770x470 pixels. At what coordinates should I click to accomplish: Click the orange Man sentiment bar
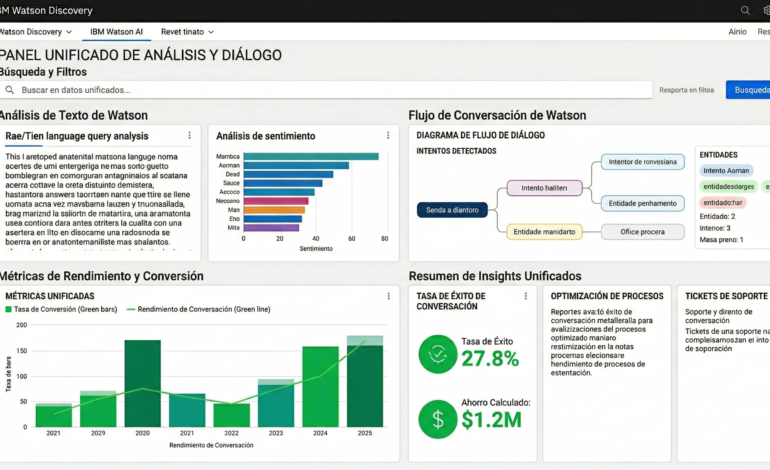click(274, 210)
